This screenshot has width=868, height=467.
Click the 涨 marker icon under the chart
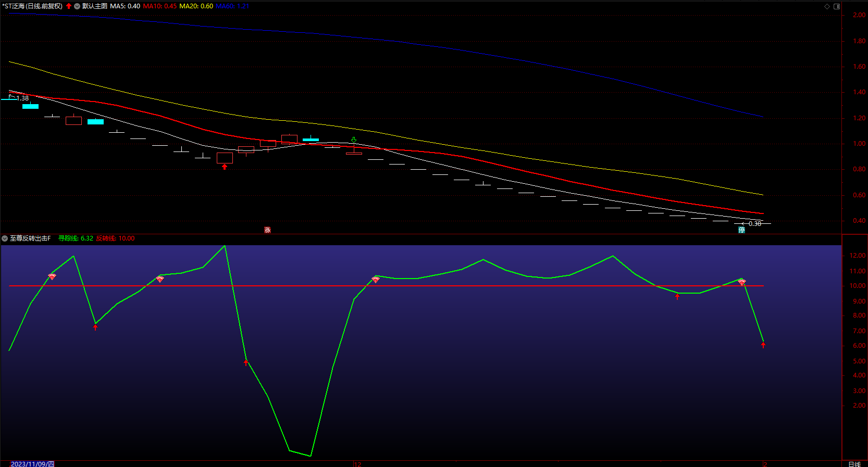pyautogui.click(x=267, y=230)
